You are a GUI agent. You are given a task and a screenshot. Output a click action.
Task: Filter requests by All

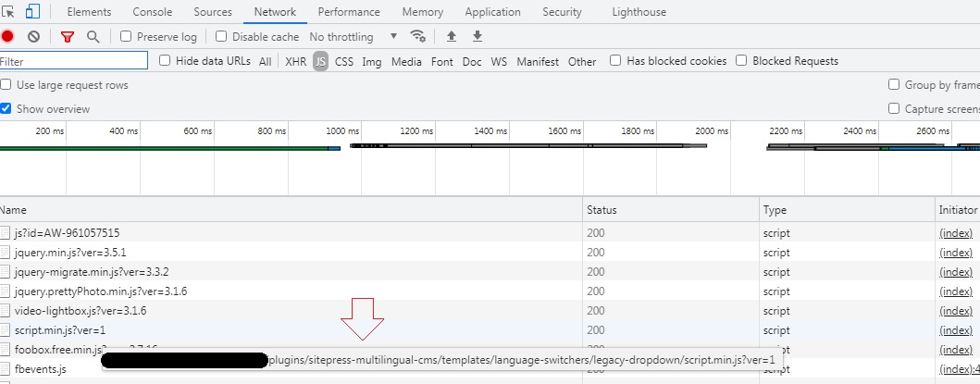pos(265,61)
